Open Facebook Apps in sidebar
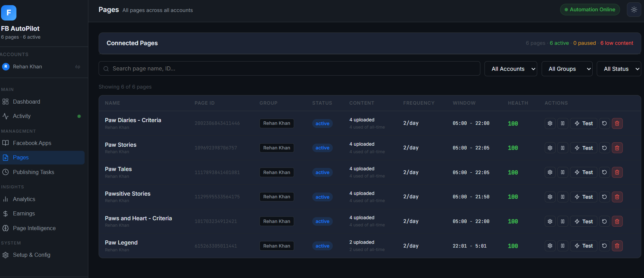 tap(42, 143)
